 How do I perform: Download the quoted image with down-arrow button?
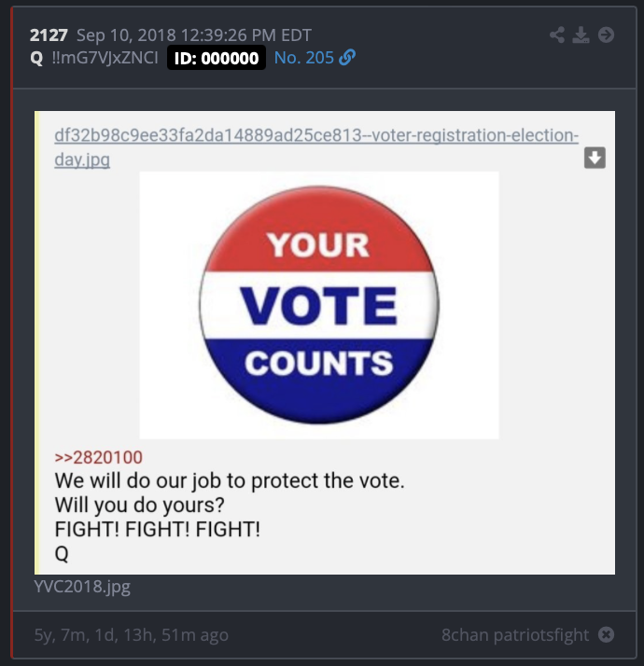[x=595, y=158]
